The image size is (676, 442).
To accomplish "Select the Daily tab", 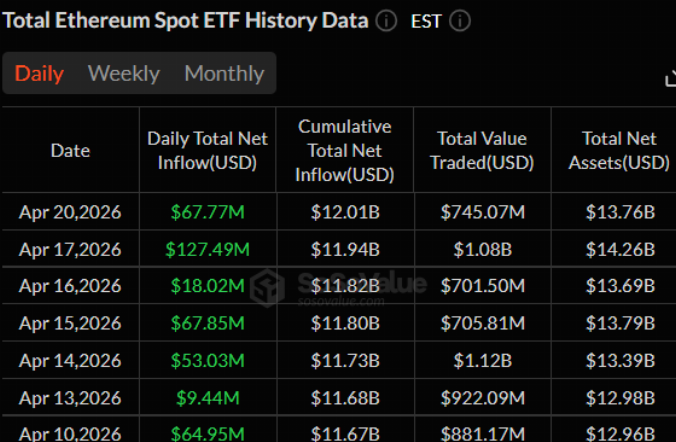I will 39,73.
